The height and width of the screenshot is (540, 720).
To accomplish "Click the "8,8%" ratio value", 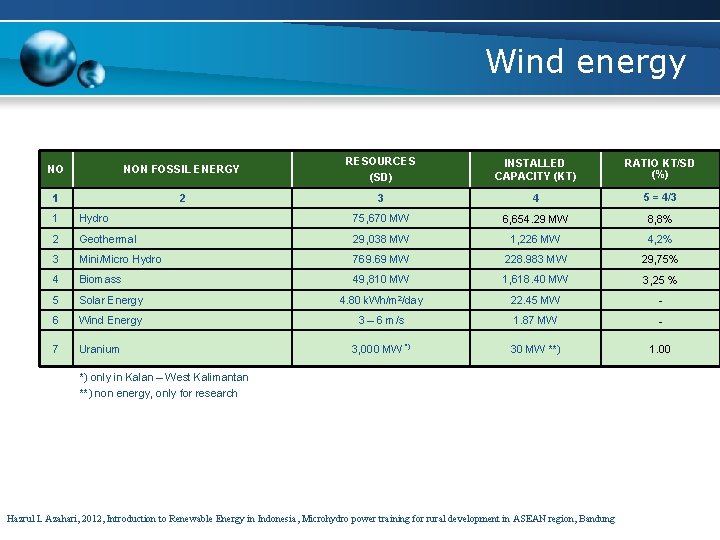I will (659, 219).
